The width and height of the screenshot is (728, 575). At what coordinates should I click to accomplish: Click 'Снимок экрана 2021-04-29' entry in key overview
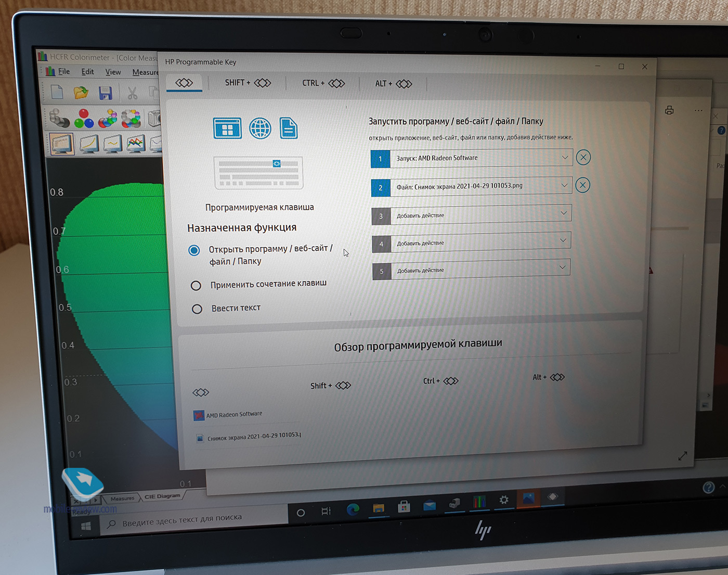click(x=249, y=437)
